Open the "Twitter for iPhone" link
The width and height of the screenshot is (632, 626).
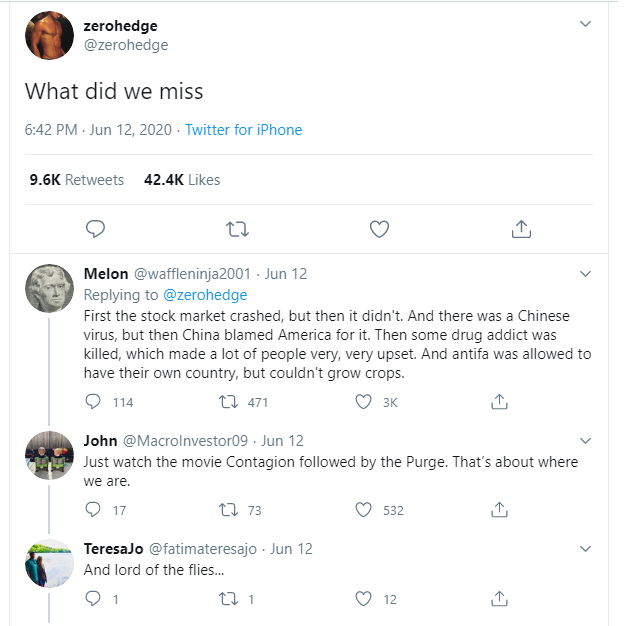pyautogui.click(x=243, y=130)
